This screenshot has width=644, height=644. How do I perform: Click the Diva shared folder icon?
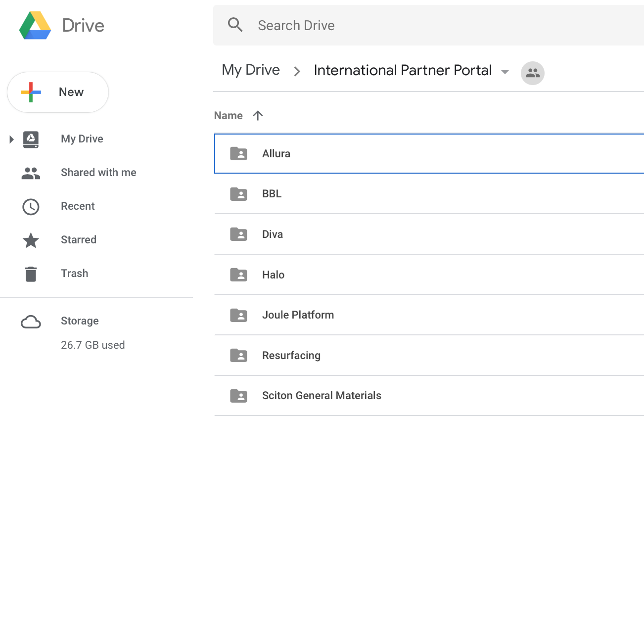point(238,234)
